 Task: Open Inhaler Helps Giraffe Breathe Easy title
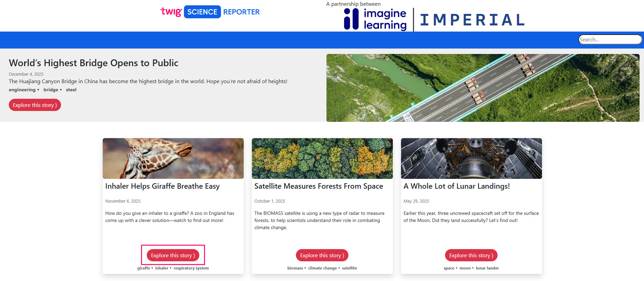pyautogui.click(x=162, y=186)
